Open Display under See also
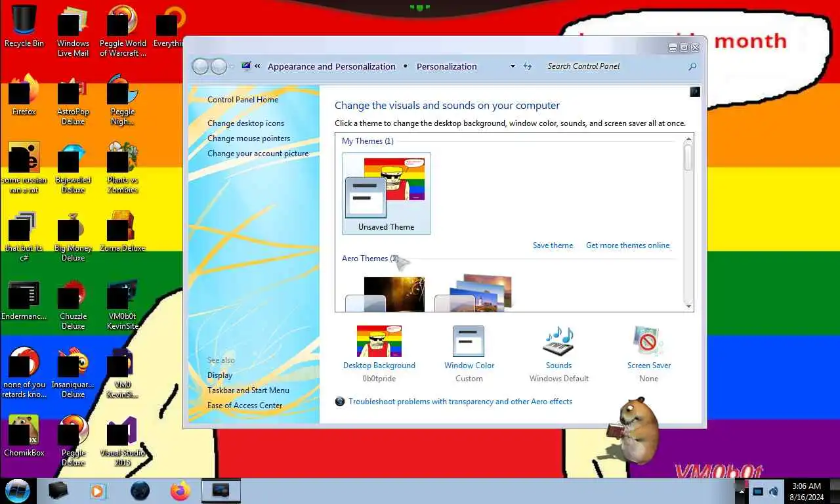840x504 pixels. pyautogui.click(x=220, y=375)
